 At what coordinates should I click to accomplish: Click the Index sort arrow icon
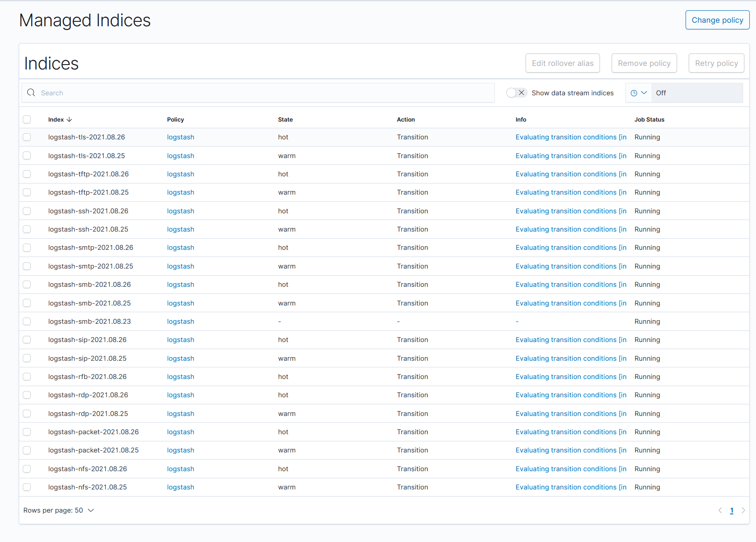pyautogui.click(x=69, y=119)
